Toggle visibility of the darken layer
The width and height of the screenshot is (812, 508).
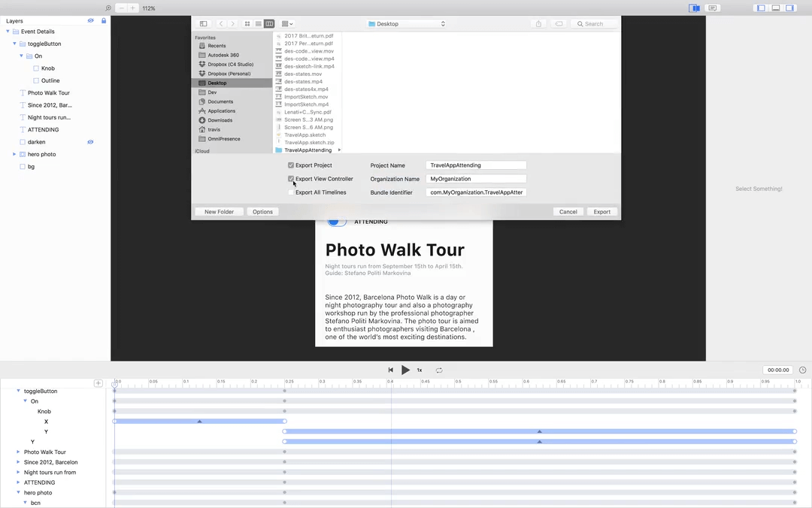90,142
